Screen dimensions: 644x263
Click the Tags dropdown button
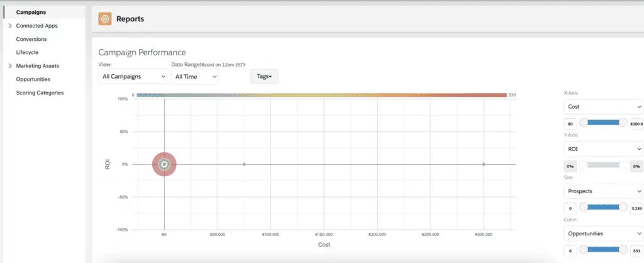[264, 76]
